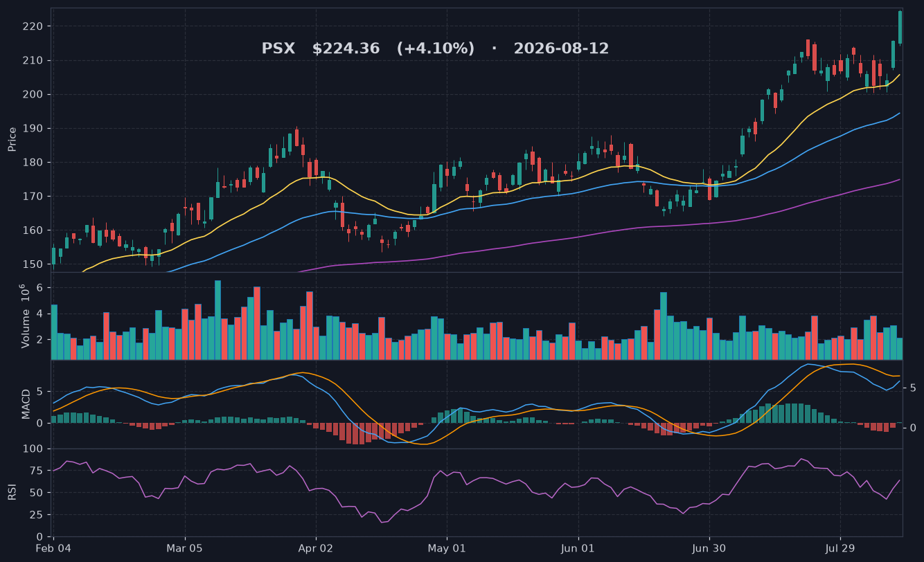Select the 180 price tick label
The height and width of the screenshot is (562, 924).
tap(33, 162)
